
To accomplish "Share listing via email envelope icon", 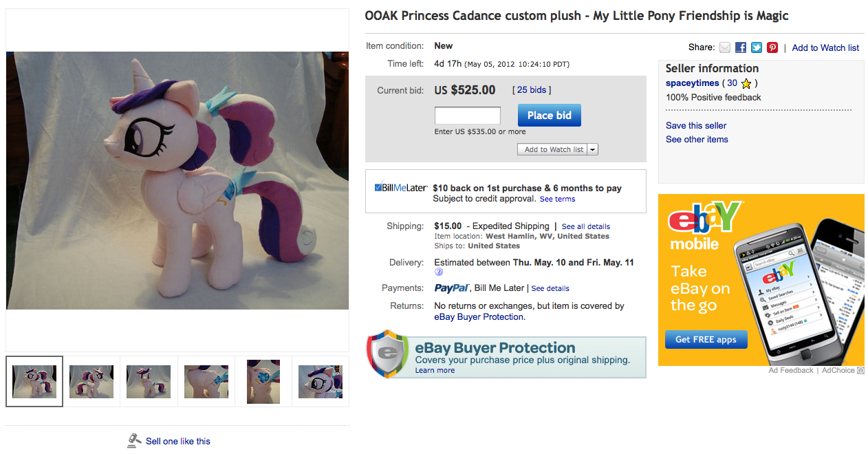I will click(x=725, y=47).
